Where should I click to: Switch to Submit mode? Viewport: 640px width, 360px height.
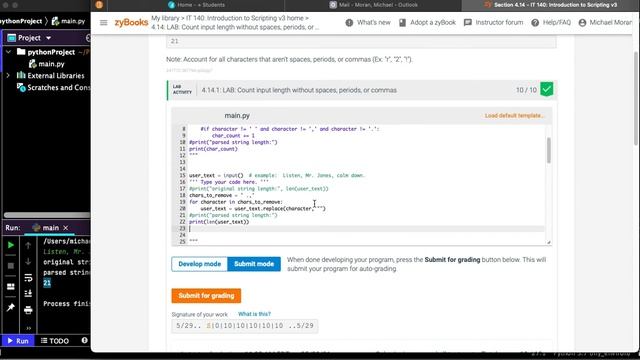pyautogui.click(x=254, y=264)
